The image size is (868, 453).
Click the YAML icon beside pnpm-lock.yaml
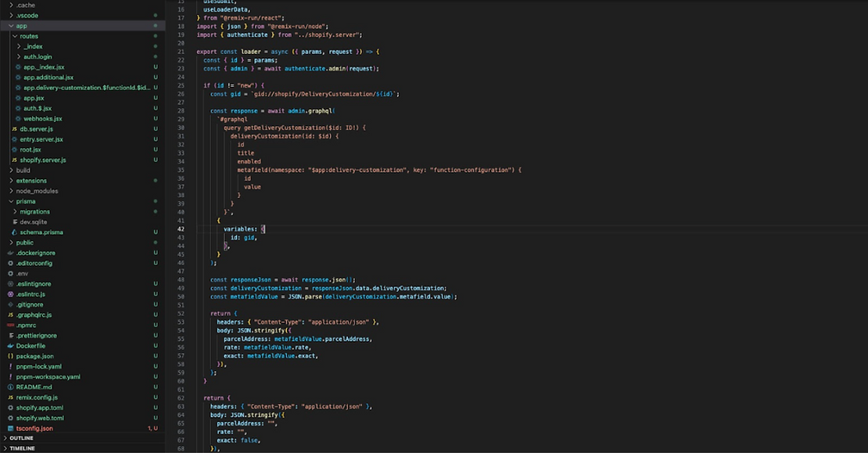tap(10, 367)
